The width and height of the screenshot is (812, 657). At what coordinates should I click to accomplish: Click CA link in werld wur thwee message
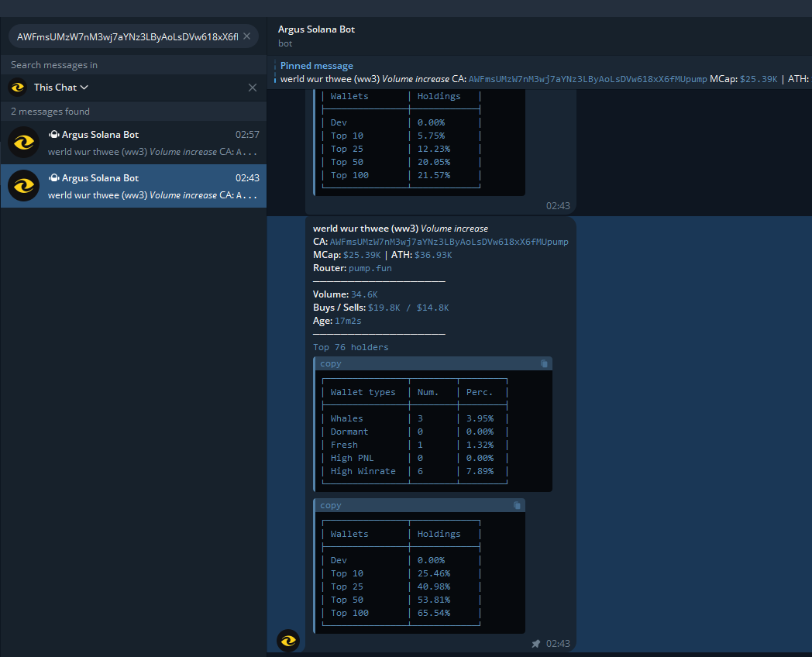[449, 242]
